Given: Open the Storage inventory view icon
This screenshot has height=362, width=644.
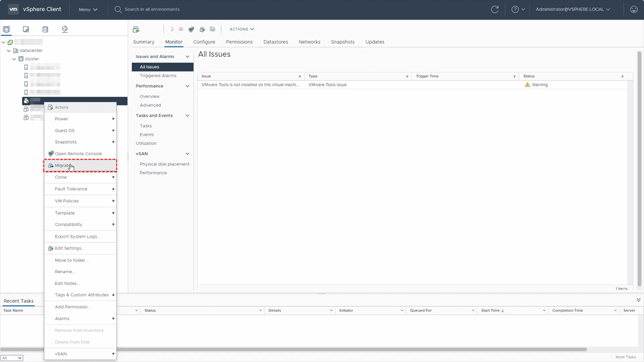Looking at the screenshot, I should click(45, 29).
